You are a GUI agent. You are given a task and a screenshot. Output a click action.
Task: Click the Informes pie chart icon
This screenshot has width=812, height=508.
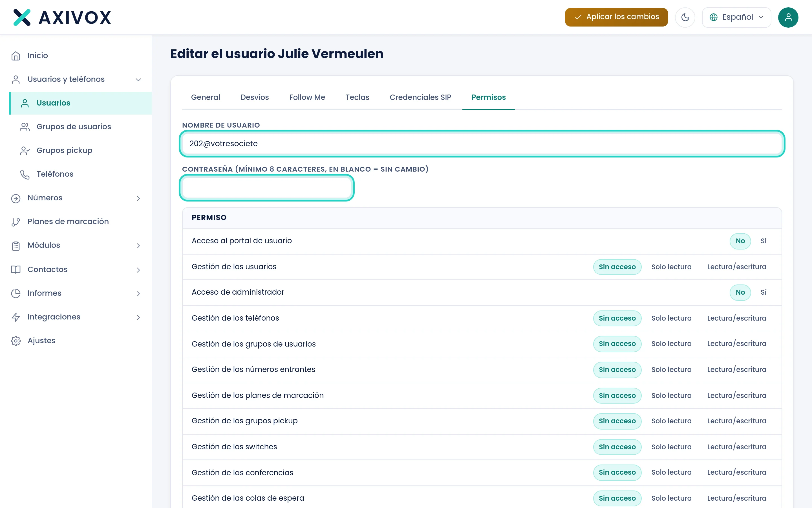pos(16,293)
